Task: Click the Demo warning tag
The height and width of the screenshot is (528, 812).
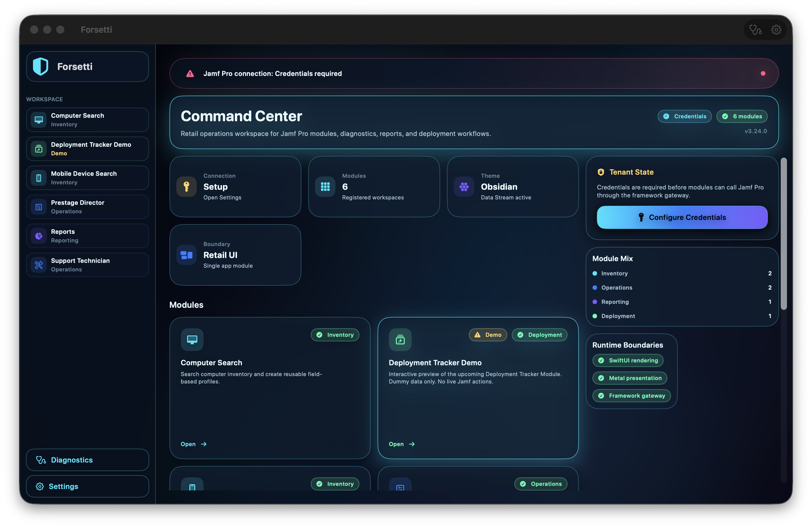Action: 488,335
